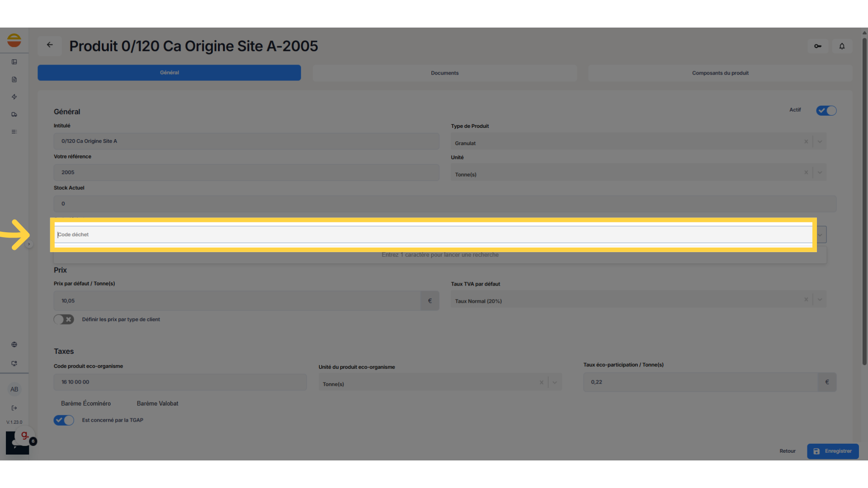The image size is (868, 488).
Task: Click the Enregistrer button
Action: click(833, 451)
